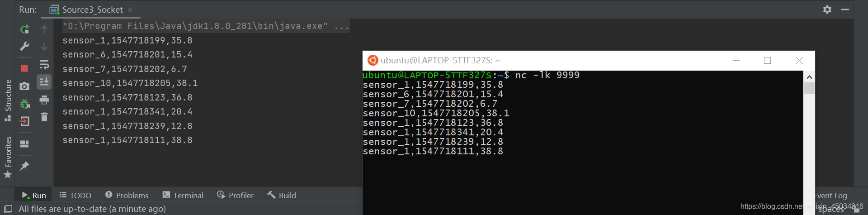Open run configuration via the wrench icon
The height and width of the screenshot is (215, 868).
pos(24,46)
